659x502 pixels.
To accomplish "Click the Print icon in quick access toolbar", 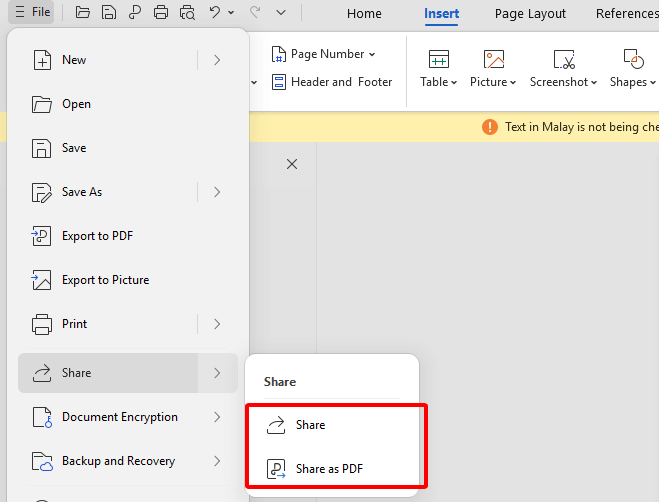I will pyautogui.click(x=161, y=13).
